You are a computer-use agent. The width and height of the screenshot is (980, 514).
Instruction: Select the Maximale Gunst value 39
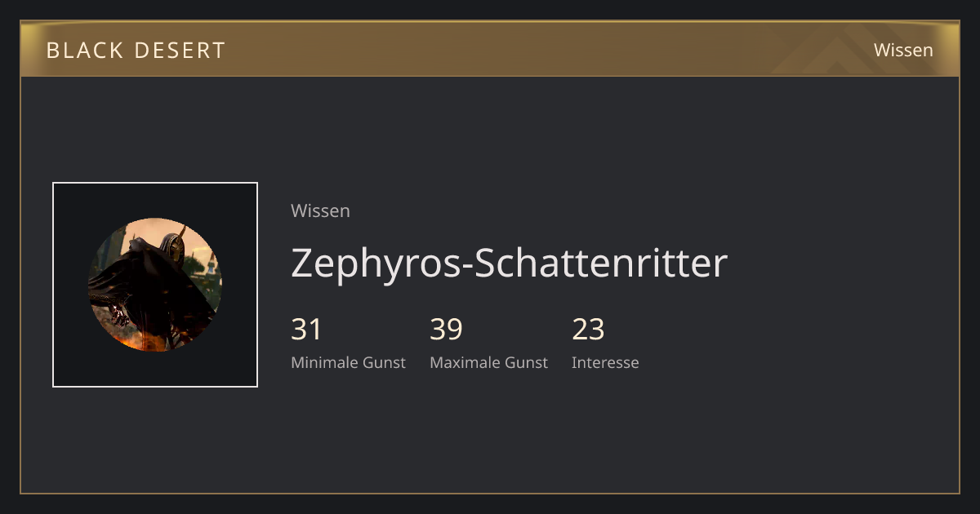(x=446, y=329)
